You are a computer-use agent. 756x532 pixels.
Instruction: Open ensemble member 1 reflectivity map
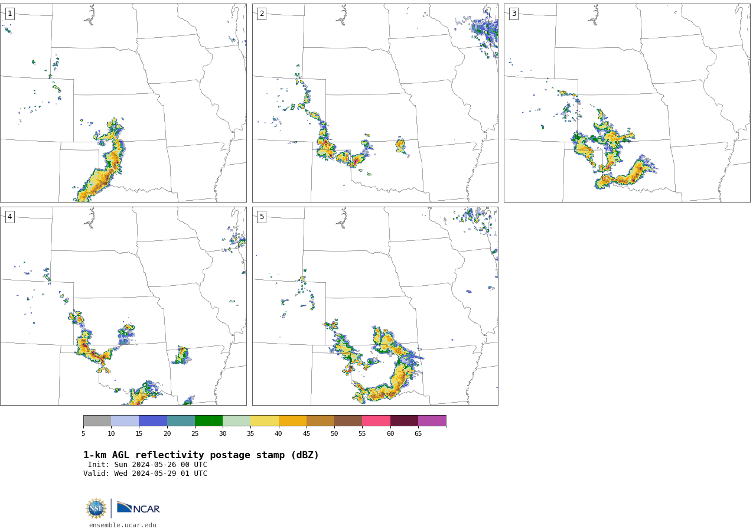tap(123, 103)
